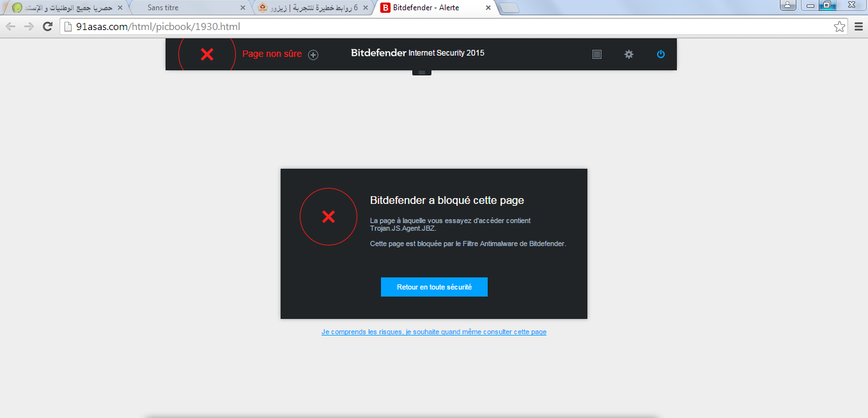This screenshot has height=418, width=868.
Task: Close the Bitdefender - Alerte tab
Action: (488, 8)
